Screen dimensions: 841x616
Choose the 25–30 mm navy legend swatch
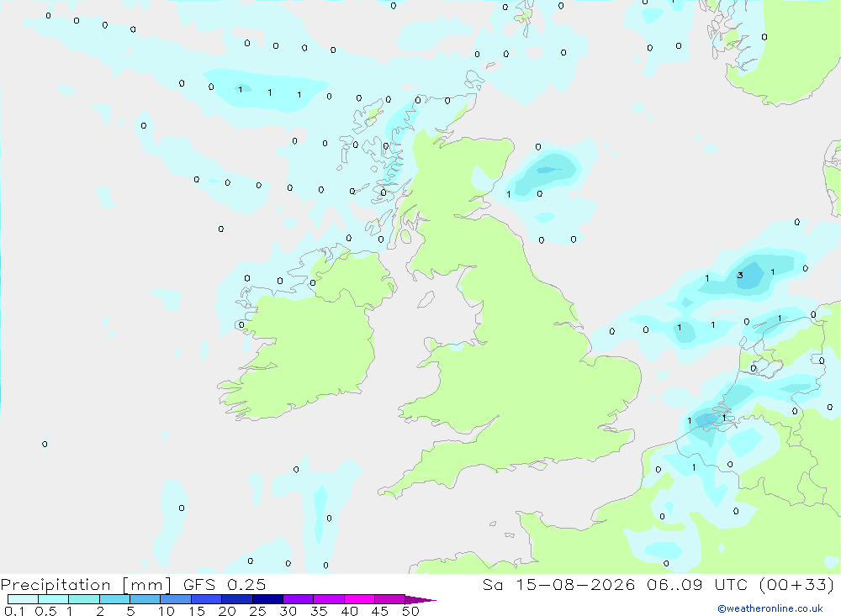[x=267, y=599]
